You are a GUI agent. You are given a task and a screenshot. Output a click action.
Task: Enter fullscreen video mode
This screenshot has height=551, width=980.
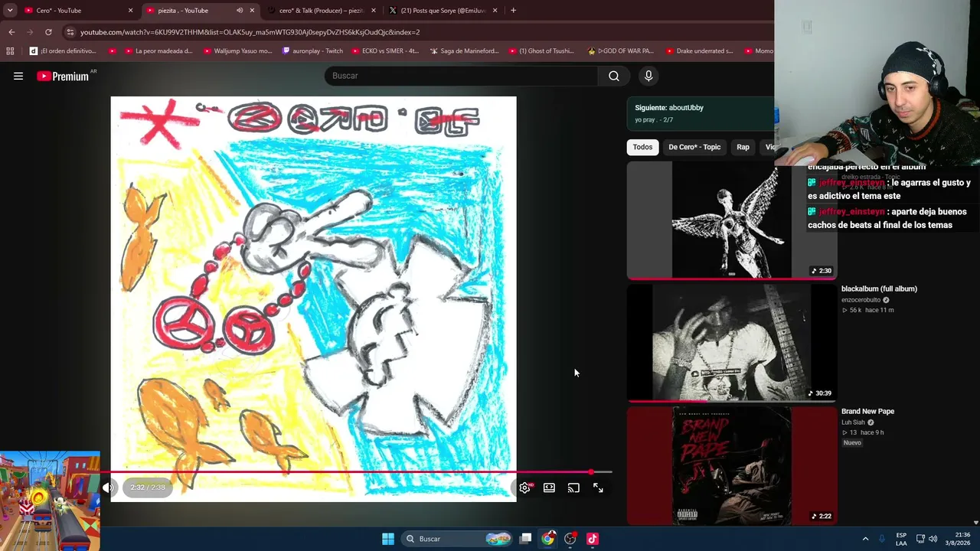click(x=598, y=487)
